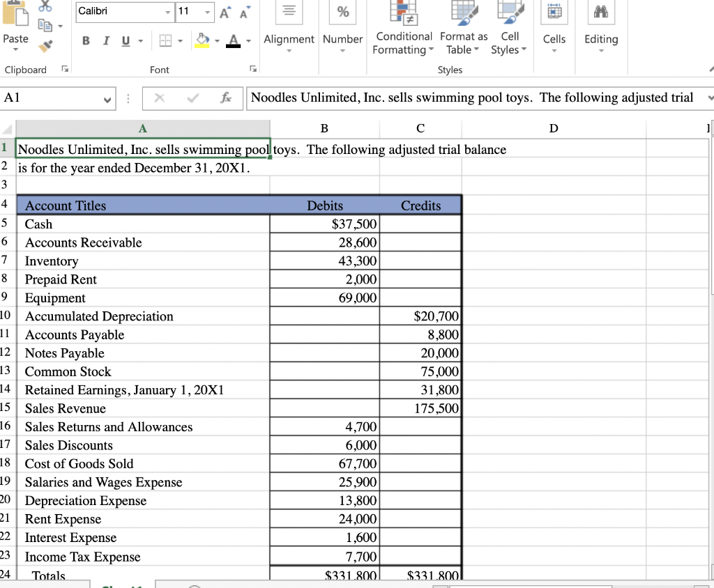Click the formula bar Enter checkmark
This screenshot has width=714, height=588.
(192, 98)
